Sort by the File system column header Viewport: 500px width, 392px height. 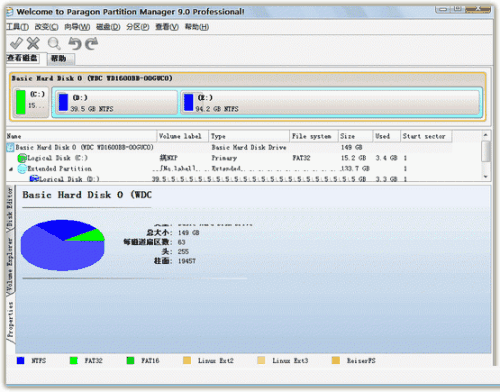coord(314,136)
